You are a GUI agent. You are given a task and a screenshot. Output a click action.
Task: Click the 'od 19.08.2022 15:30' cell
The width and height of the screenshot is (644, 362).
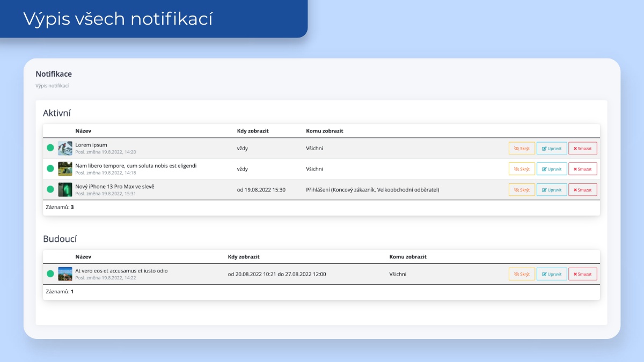point(261,190)
